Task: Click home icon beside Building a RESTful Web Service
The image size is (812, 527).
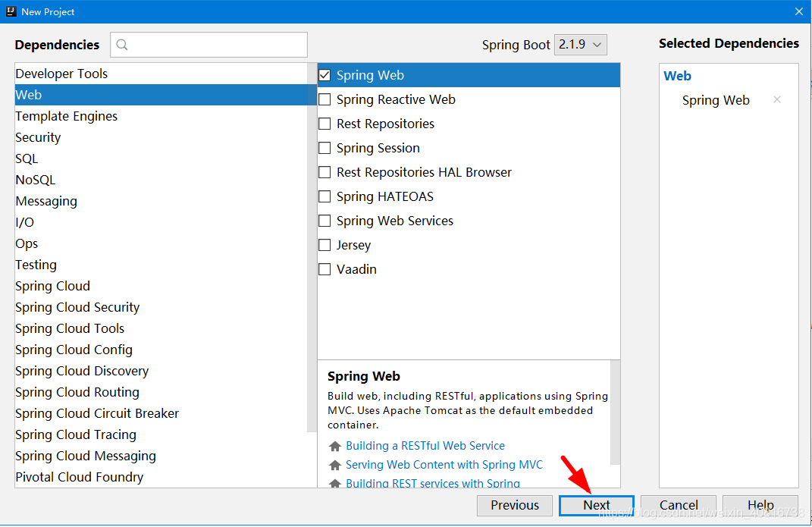Action: pyautogui.click(x=335, y=446)
